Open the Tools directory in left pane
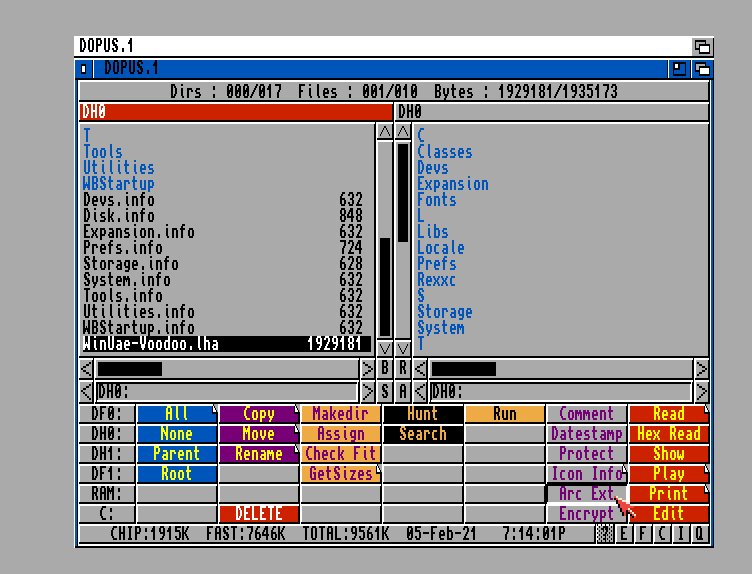 point(103,152)
